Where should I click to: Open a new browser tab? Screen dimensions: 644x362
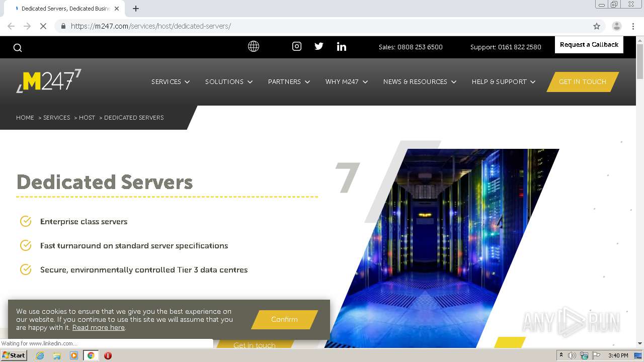136,9
